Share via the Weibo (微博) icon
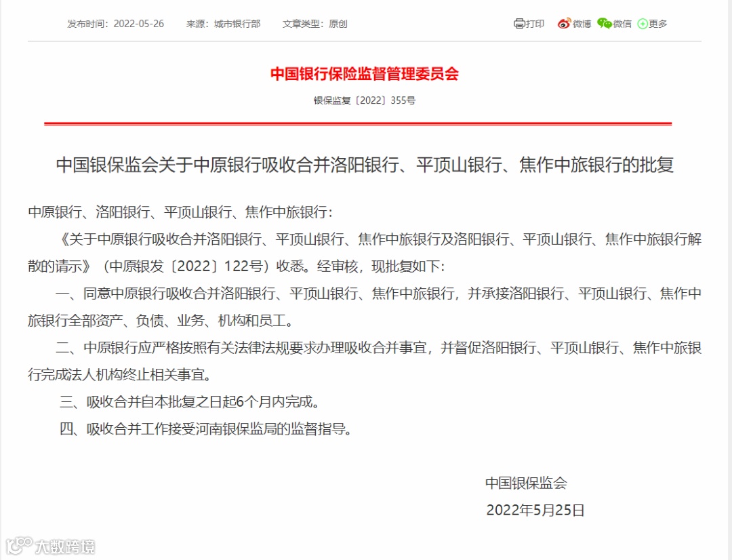The width and height of the screenshot is (732, 560). (564, 24)
